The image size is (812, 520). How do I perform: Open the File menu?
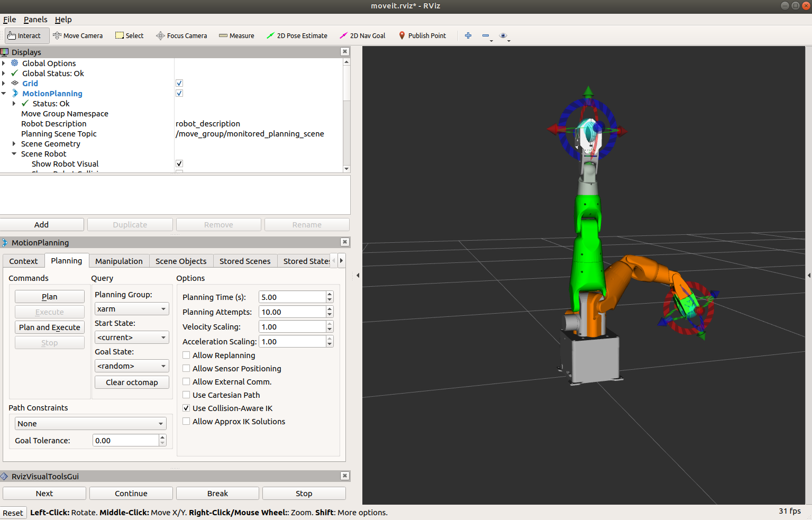click(x=10, y=20)
